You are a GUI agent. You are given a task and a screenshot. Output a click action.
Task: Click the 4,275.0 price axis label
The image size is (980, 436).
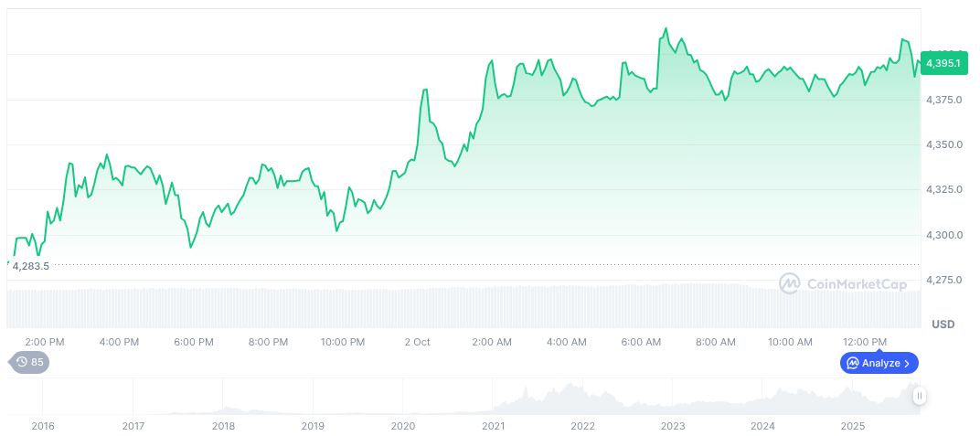pyautogui.click(x=943, y=280)
